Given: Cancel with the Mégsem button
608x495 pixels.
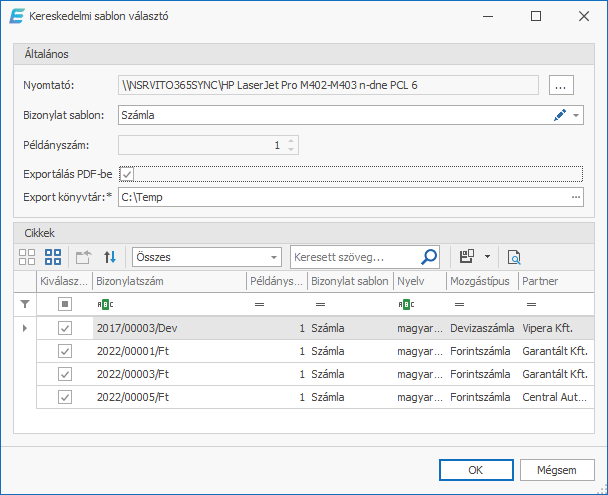Looking at the screenshot, I should [557, 470].
